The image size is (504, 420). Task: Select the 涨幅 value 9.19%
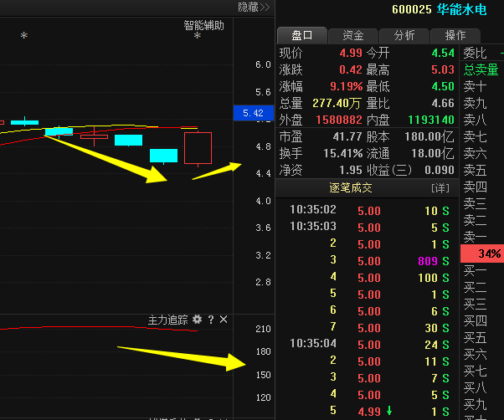(x=346, y=86)
